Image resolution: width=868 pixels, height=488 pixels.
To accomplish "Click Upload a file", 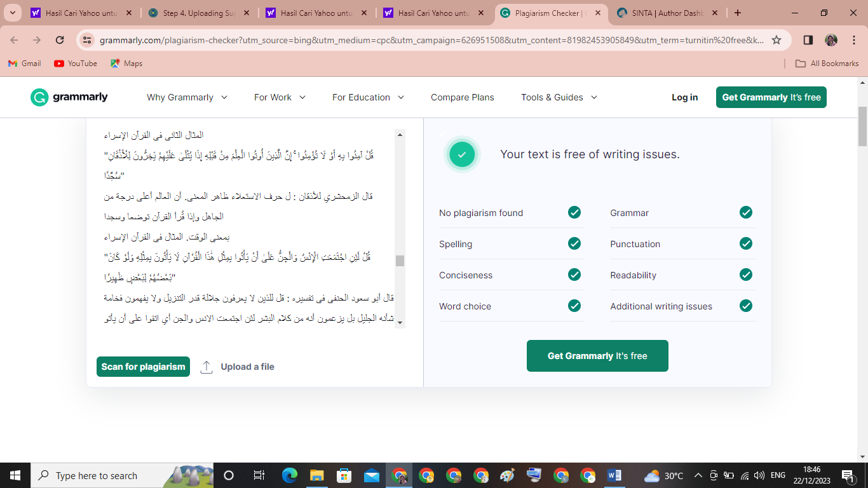I will coord(247,367).
